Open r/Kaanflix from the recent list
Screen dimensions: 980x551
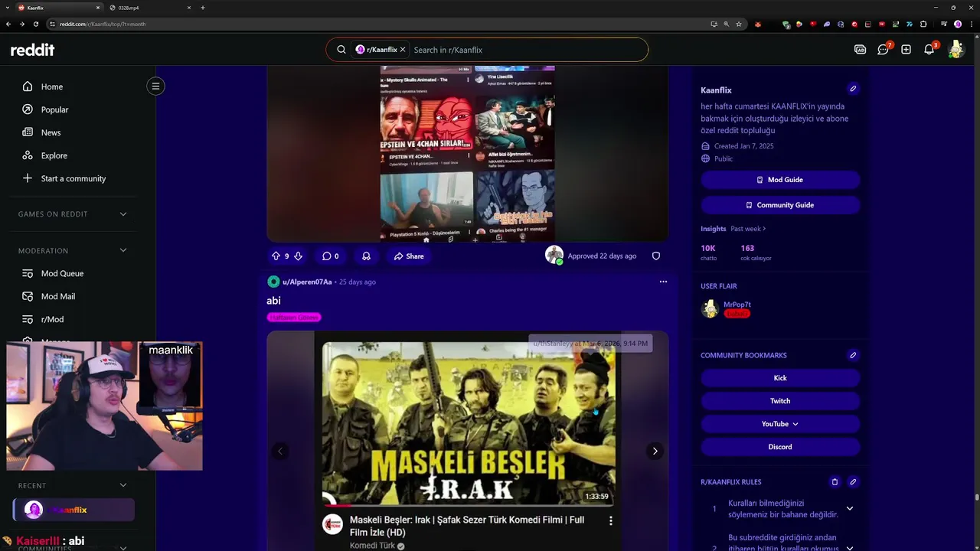coord(73,510)
